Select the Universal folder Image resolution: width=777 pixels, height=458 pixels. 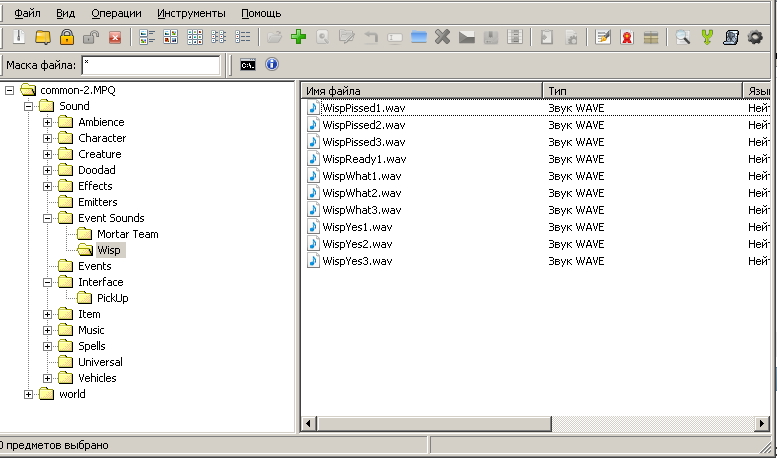click(x=100, y=362)
